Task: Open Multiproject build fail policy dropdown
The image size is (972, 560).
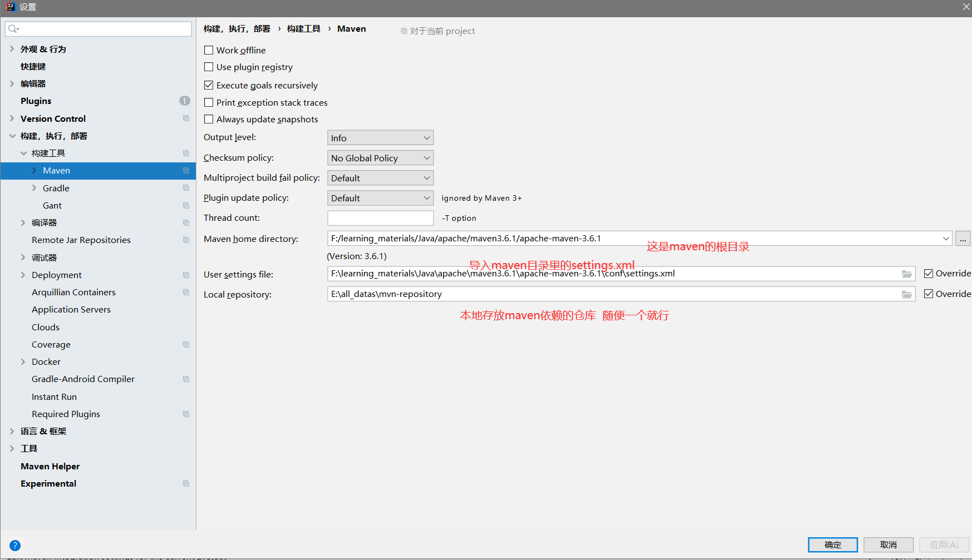Action: click(381, 178)
